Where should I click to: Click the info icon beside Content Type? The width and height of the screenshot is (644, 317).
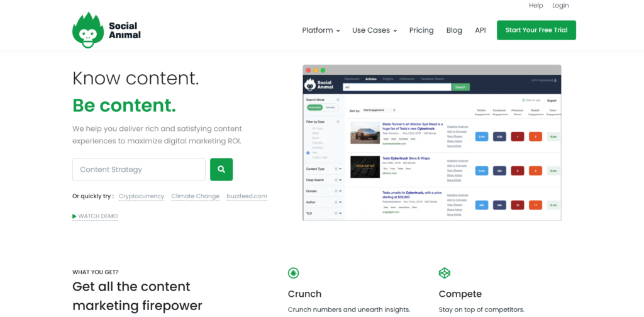(336, 169)
